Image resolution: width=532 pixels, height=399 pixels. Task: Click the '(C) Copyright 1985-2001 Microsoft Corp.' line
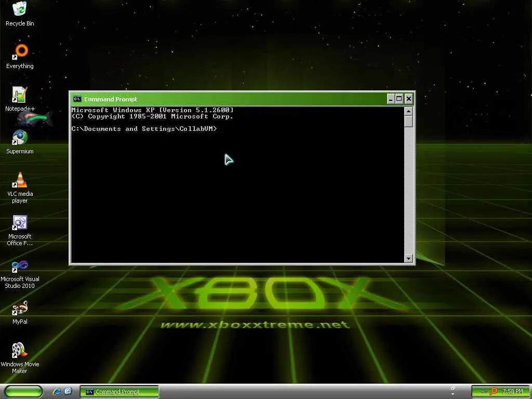coord(152,116)
